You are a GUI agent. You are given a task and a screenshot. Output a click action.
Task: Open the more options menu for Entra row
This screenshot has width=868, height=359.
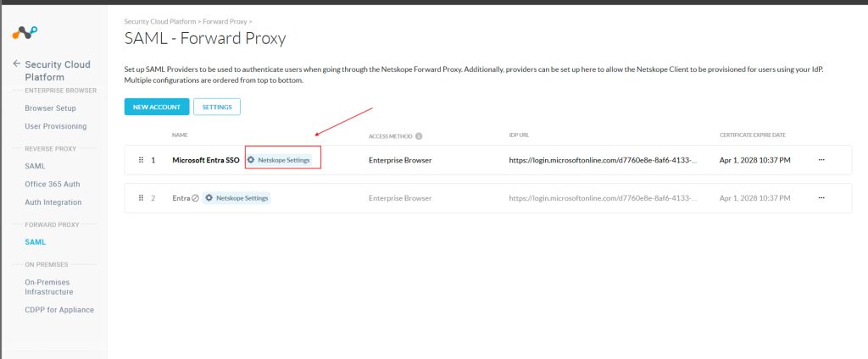[x=821, y=198]
